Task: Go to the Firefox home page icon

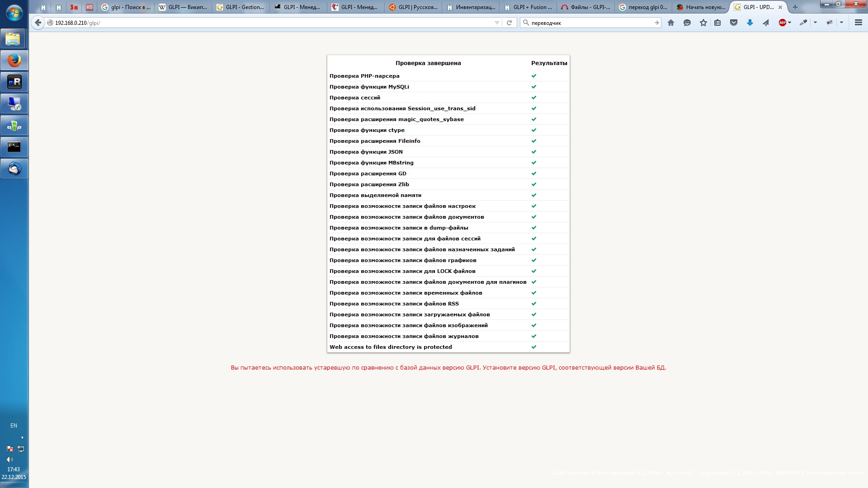Action: pos(671,23)
